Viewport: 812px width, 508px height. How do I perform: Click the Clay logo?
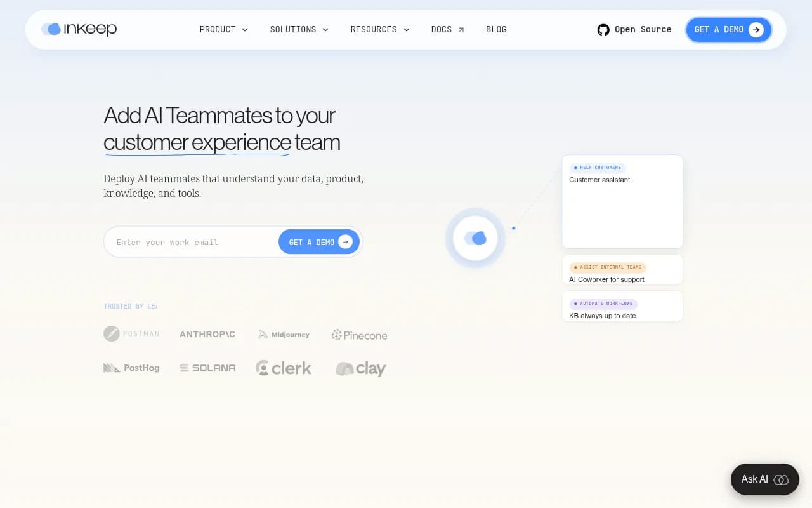tap(360, 368)
